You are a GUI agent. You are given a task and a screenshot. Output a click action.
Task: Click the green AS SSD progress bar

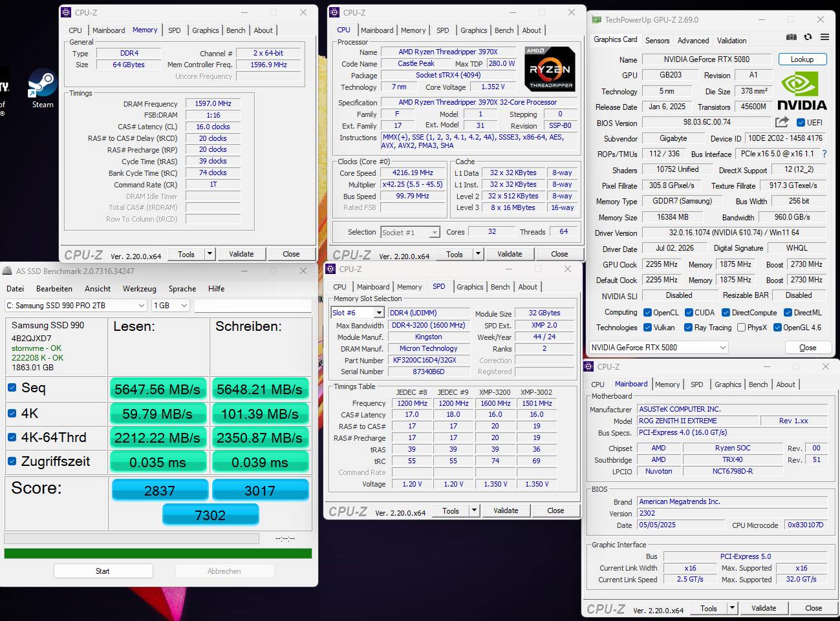(158, 554)
